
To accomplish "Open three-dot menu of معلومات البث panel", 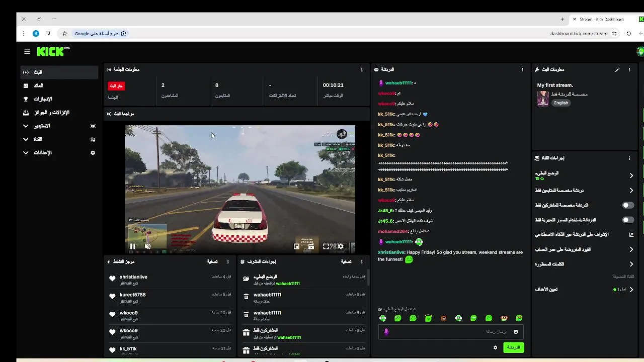I will point(629,70).
